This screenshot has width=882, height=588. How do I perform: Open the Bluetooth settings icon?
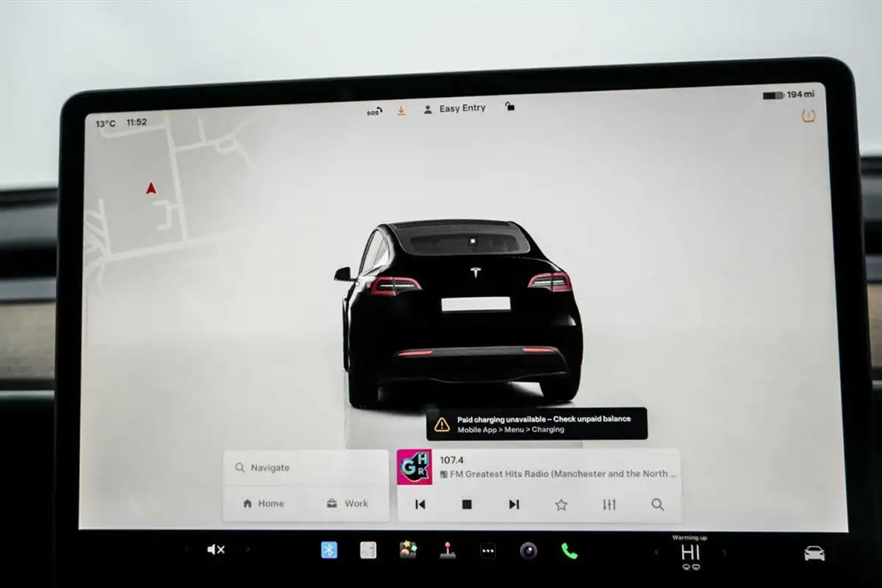(x=329, y=550)
